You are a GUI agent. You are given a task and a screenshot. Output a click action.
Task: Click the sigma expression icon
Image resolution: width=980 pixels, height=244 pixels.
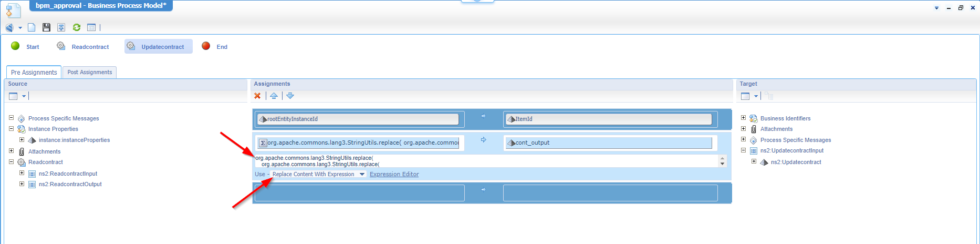263,143
